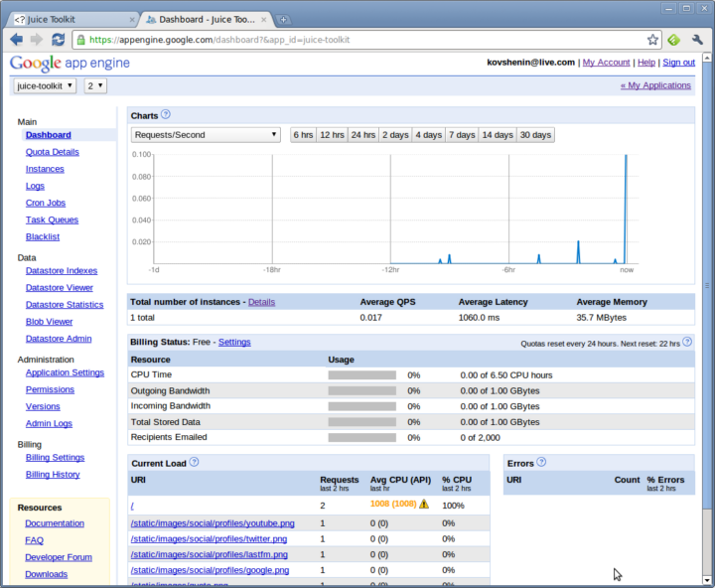The height and width of the screenshot is (588, 715).
Task: Open Application Settings
Action: click(x=65, y=372)
